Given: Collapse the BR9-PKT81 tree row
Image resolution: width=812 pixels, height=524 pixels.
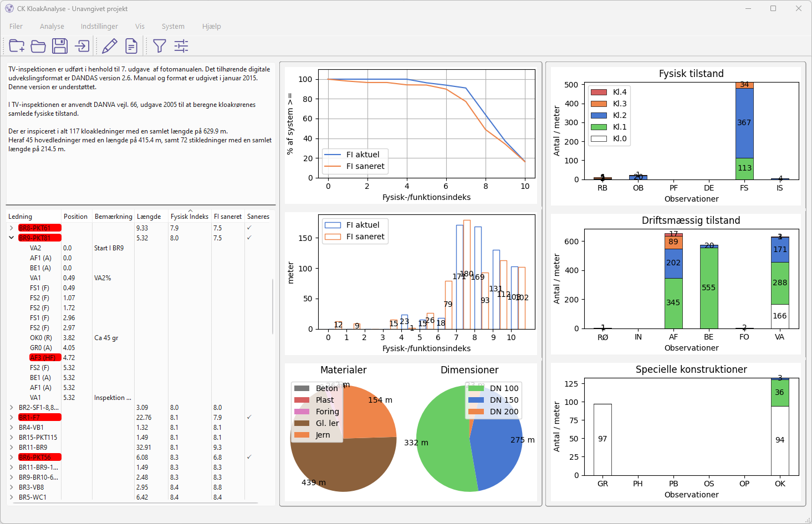Looking at the screenshot, I should [12, 238].
